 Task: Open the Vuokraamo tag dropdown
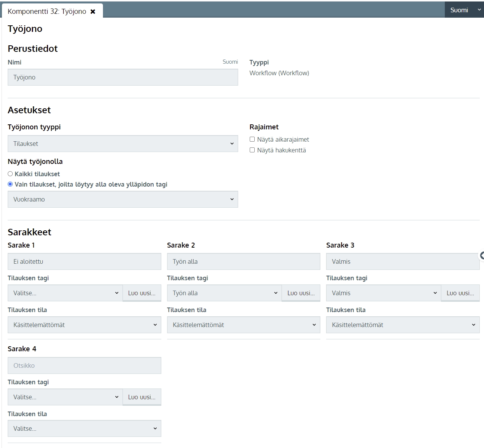click(123, 199)
